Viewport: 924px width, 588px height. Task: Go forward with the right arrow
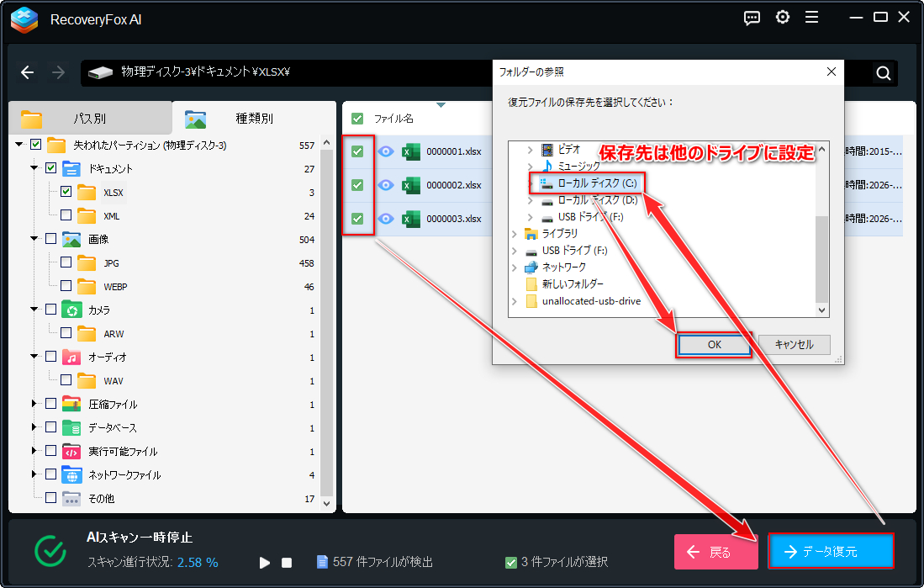click(58, 72)
